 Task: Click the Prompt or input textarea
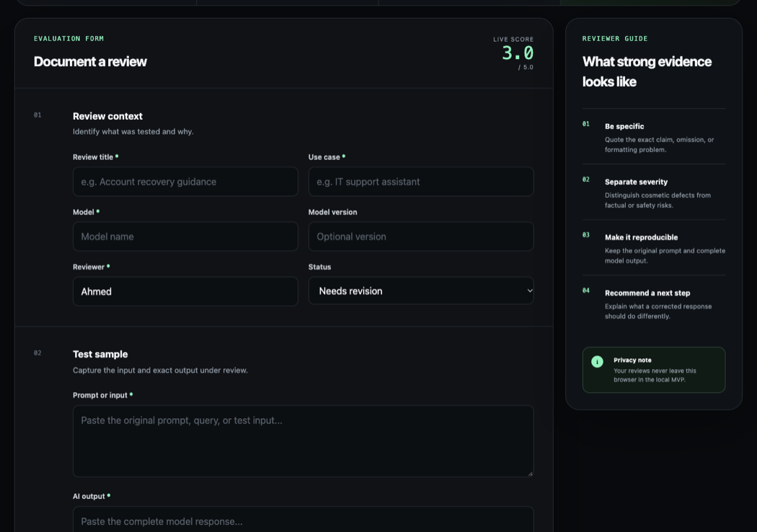[x=304, y=441]
